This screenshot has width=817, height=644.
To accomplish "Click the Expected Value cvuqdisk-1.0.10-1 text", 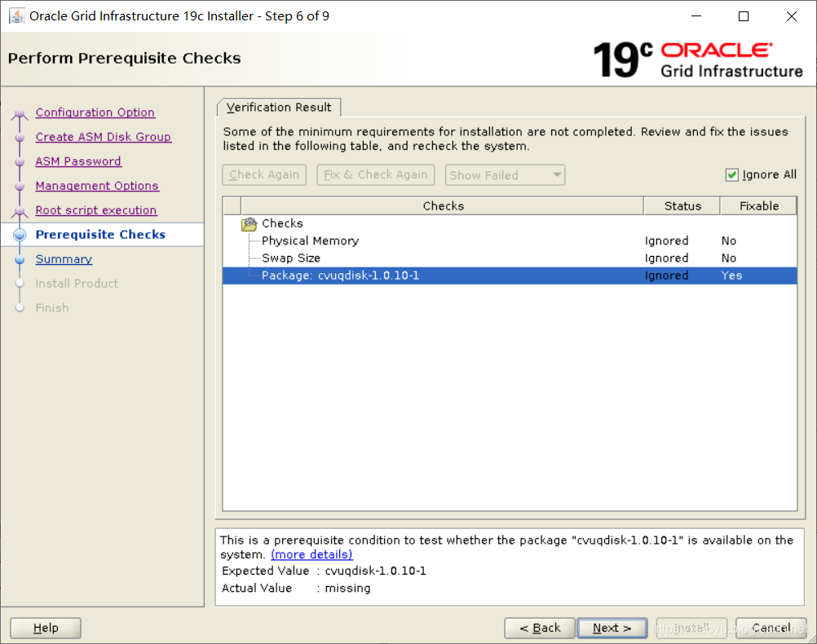I will coord(375,571).
